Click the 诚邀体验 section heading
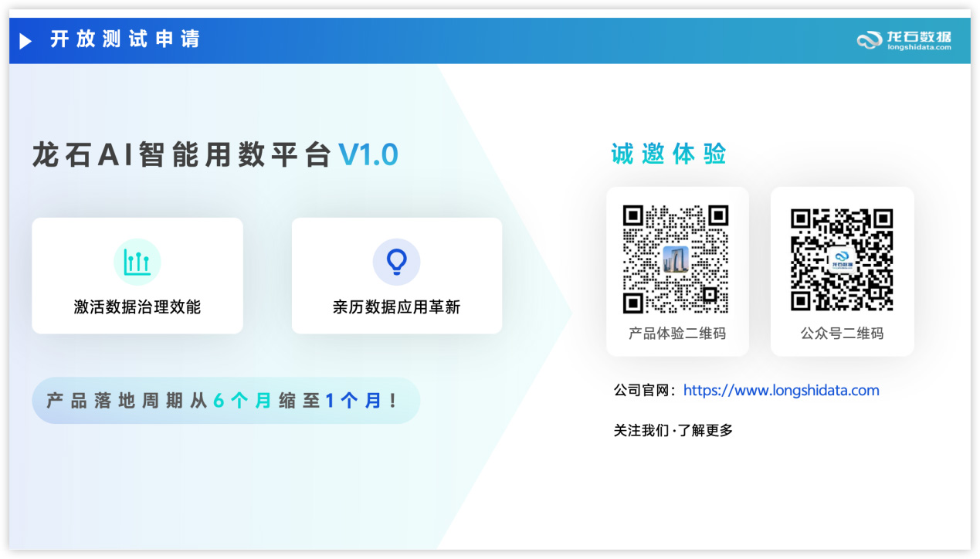 point(667,154)
